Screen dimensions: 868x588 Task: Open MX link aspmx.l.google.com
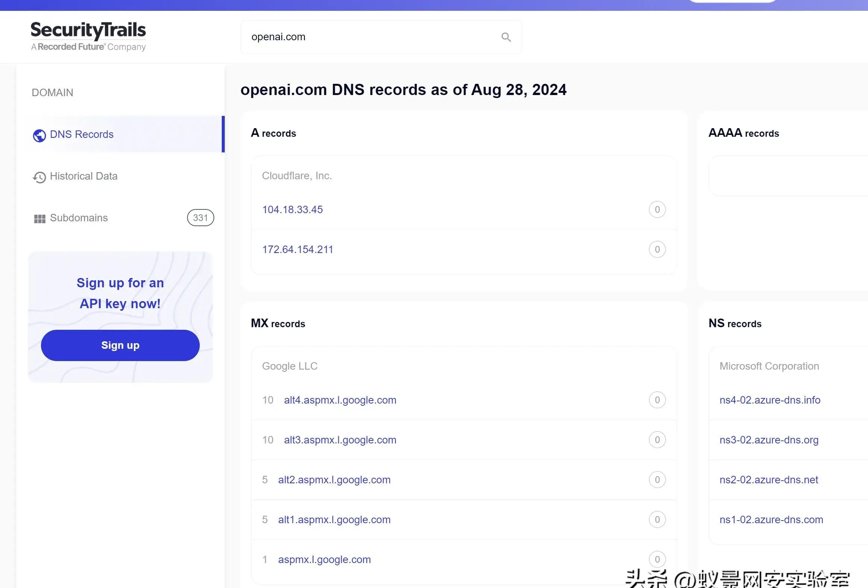[325, 560]
